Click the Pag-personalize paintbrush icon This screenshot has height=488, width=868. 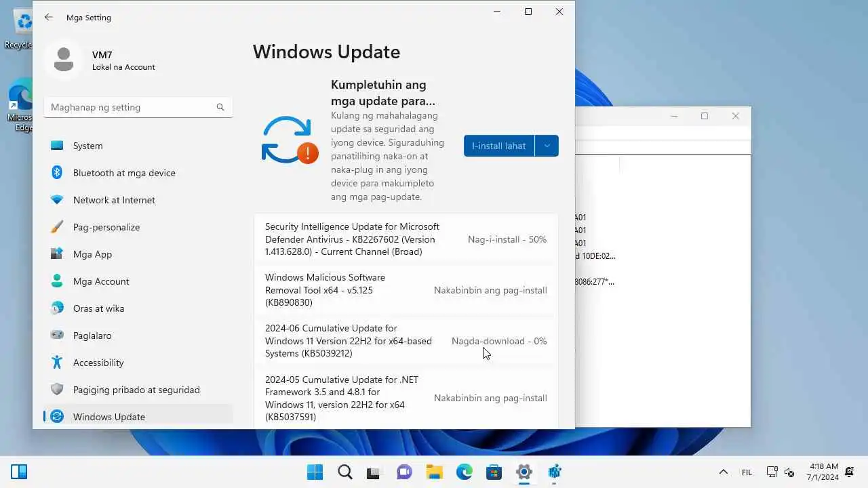tap(58, 227)
